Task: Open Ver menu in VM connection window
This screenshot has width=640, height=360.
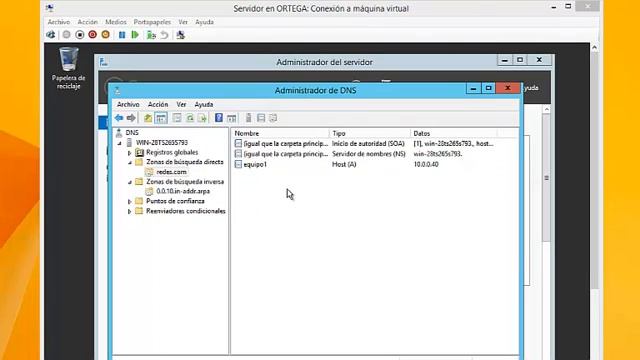Action: (183, 22)
